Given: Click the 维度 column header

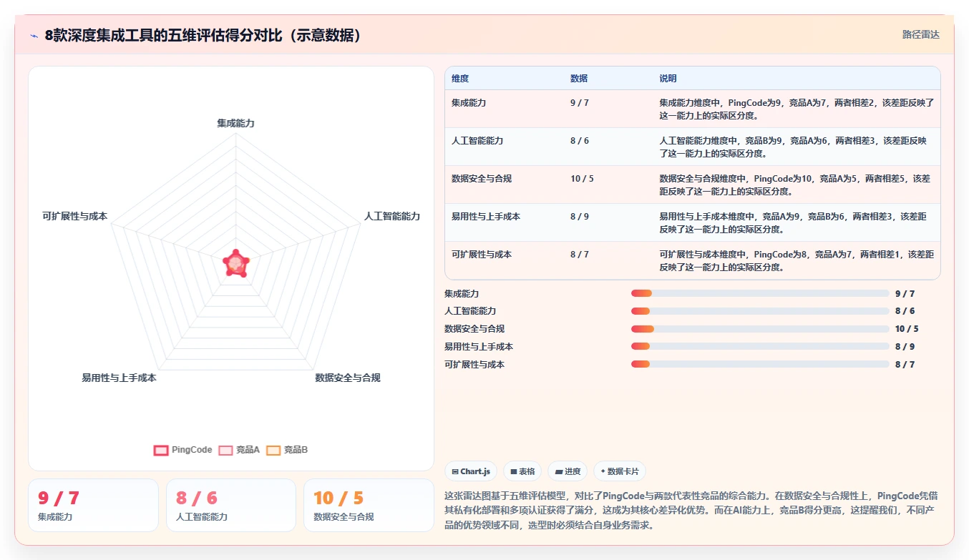Looking at the screenshot, I should 460,79.
